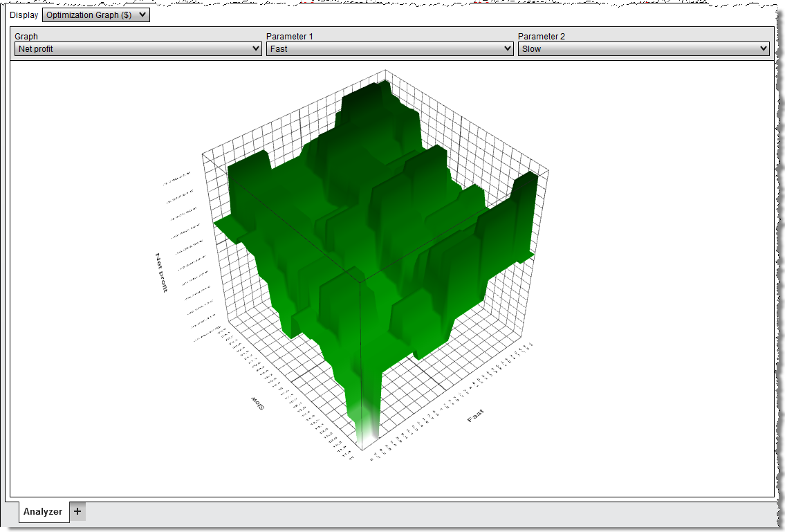Click the Display label
The height and width of the screenshot is (532, 785).
point(23,15)
